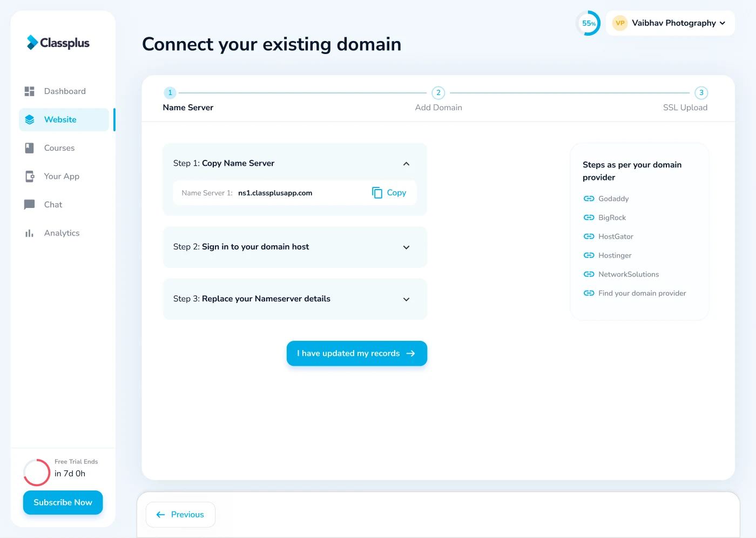Open the NetworkSolutions steps link
This screenshot has height=538, width=756.
pos(629,274)
